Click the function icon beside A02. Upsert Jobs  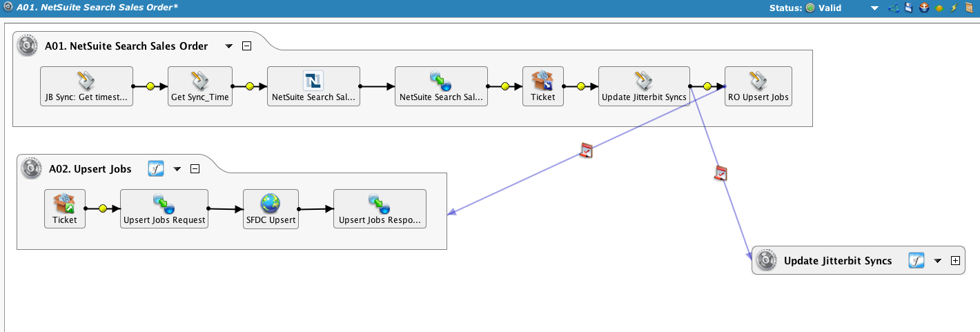(x=156, y=168)
